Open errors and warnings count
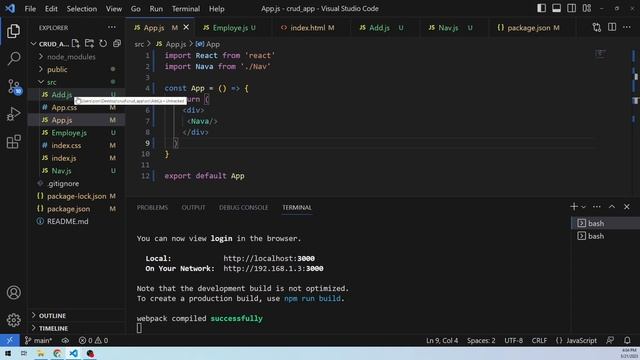 pos(93,340)
